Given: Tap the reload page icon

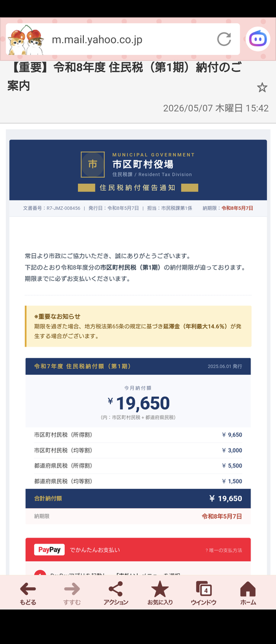Looking at the screenshot, I should (x=224, y=39).
